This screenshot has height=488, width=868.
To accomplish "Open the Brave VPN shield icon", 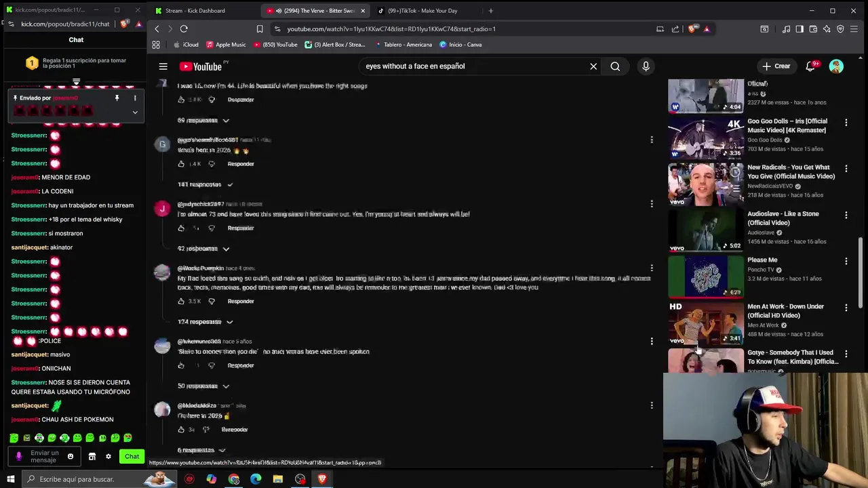I will (840, 29).
